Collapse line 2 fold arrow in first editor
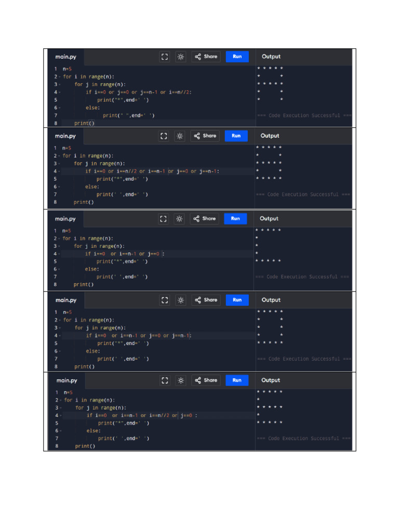 59,77
